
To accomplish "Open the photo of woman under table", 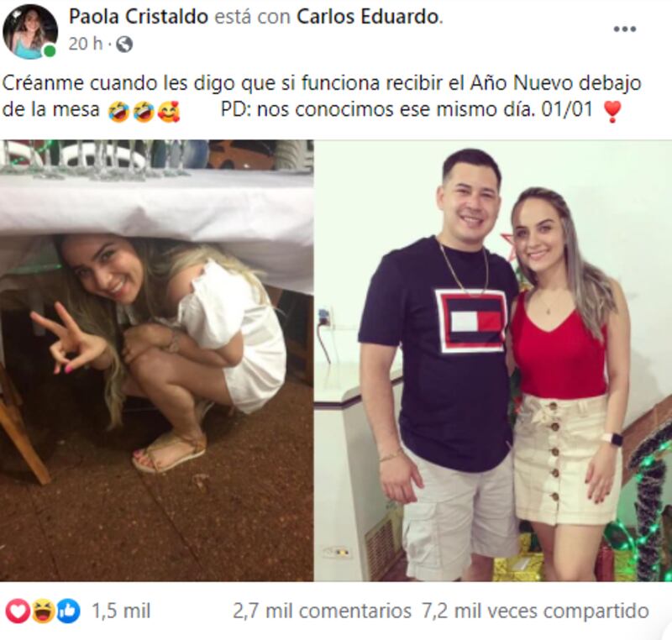I will pos(156,360).
